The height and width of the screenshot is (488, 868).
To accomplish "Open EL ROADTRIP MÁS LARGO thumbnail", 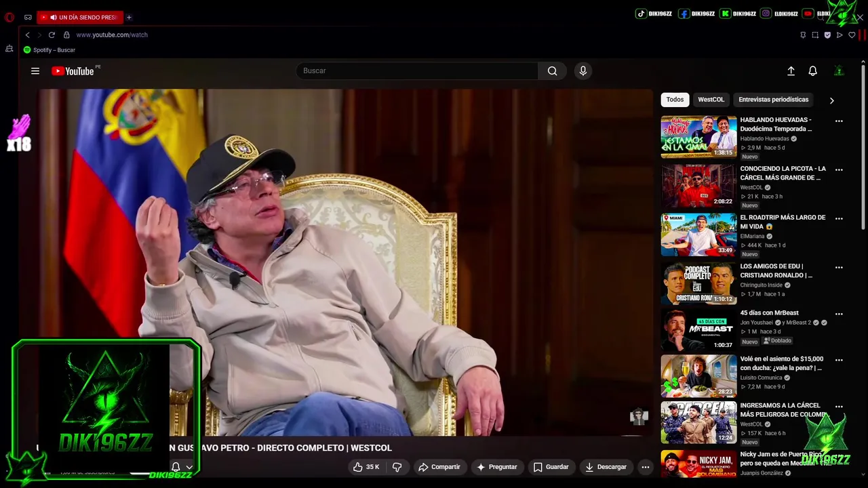I will [x=698, y=235].
